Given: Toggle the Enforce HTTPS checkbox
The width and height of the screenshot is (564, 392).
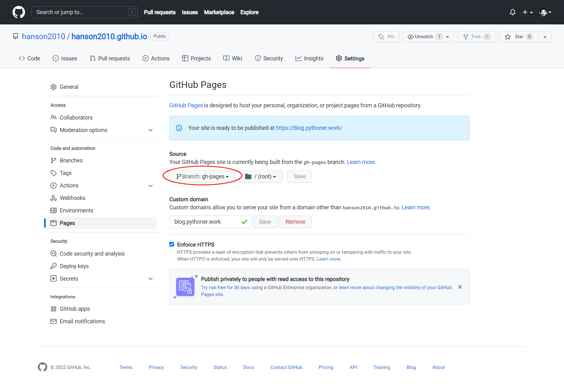Looking at the screenshot, I should [x=172, y=244].
